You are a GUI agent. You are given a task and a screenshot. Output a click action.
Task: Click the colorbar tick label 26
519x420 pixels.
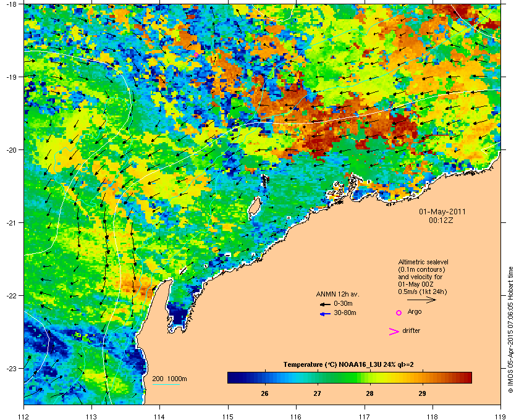pos(264,393)
